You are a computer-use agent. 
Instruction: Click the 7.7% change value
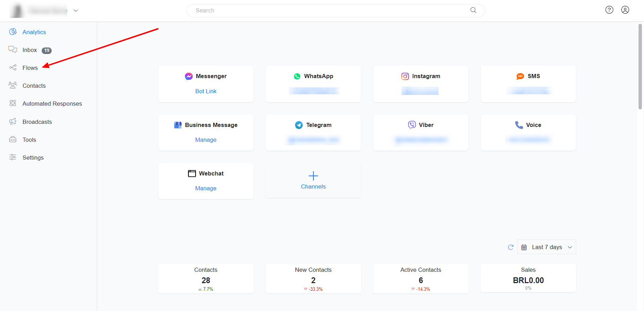[x=208, y=289]
